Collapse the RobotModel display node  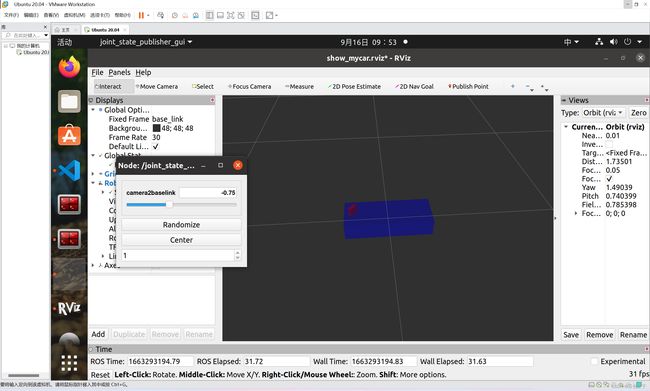pos(93,183)
